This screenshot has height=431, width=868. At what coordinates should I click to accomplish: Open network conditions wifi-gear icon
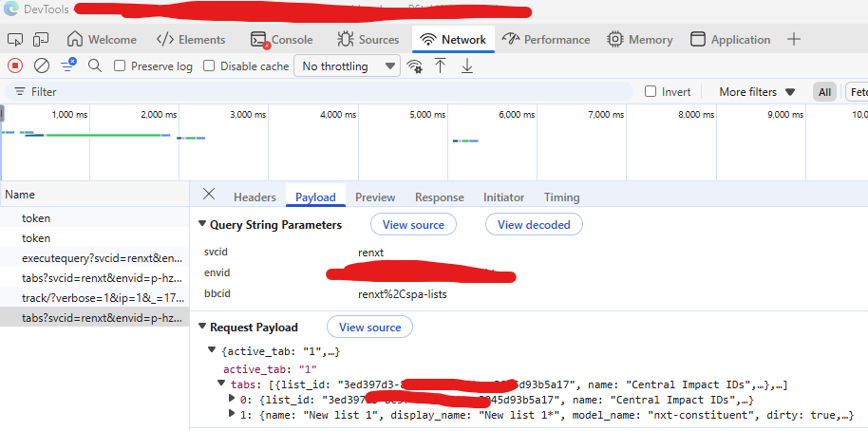[x=414, y=66]
